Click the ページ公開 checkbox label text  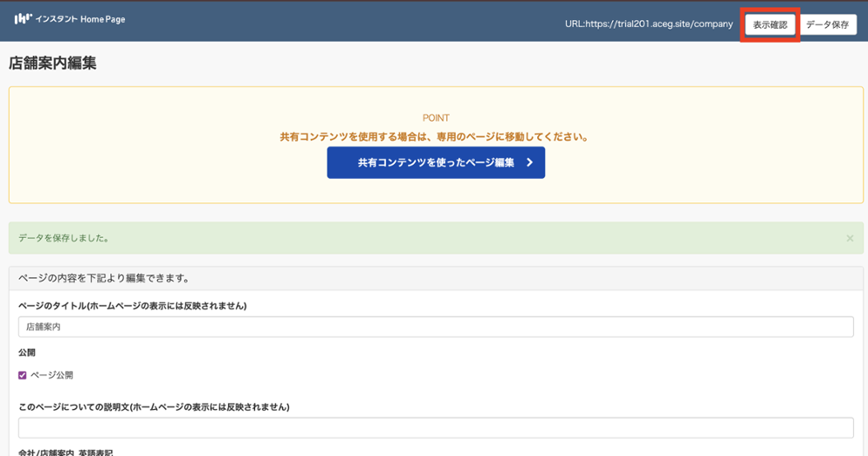[52, 375]
